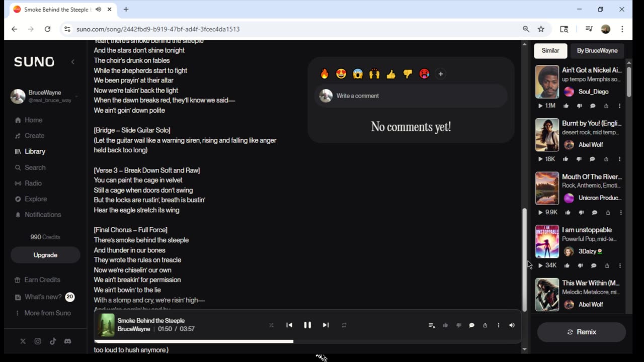The height and width of the screenshot is (362, 644).
Task: Open comments for Burnt by You!
Action: pyautogui.click(x=592, y=159)
